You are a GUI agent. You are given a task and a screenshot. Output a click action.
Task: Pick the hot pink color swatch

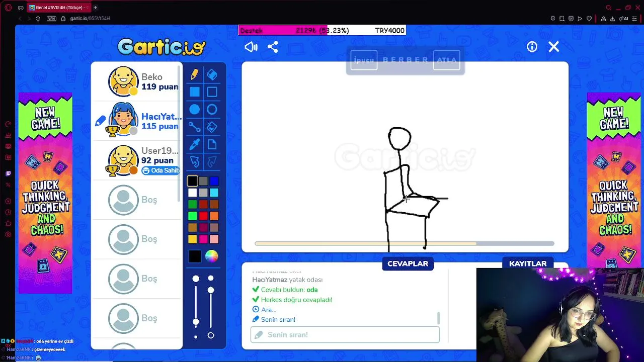[203, 239]
